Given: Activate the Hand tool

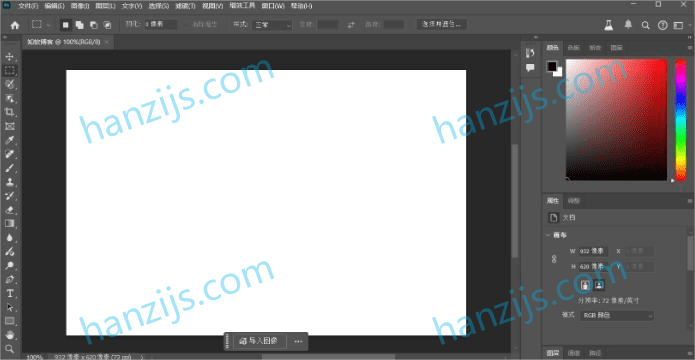Looking at the screenshot, I should (x=9, y=335).
